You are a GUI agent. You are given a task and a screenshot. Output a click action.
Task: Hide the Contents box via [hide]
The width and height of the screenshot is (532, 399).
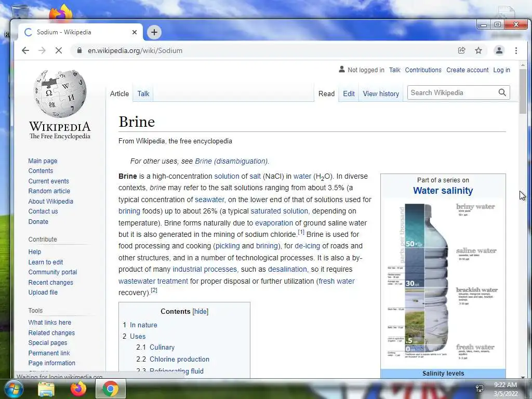pyautogui.click(x=200, y=312)
